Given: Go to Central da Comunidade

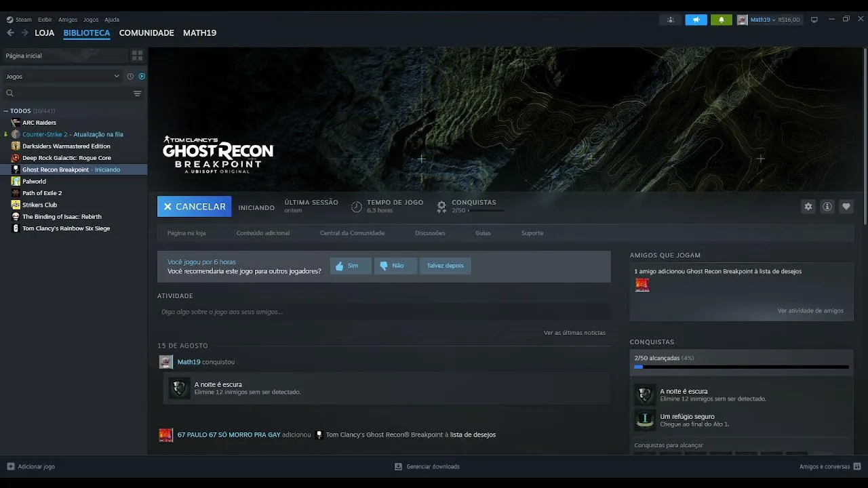Looking at the screenshot, I should (352, 233).
